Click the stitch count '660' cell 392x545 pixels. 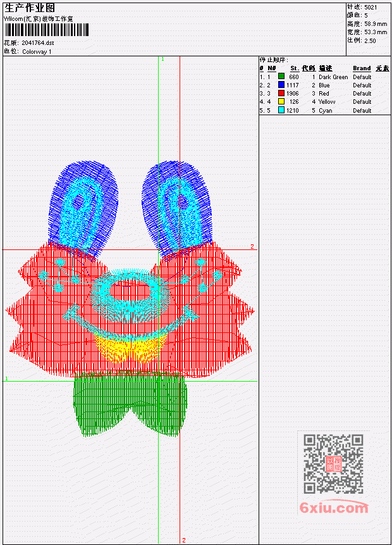[x=294, y=77]
